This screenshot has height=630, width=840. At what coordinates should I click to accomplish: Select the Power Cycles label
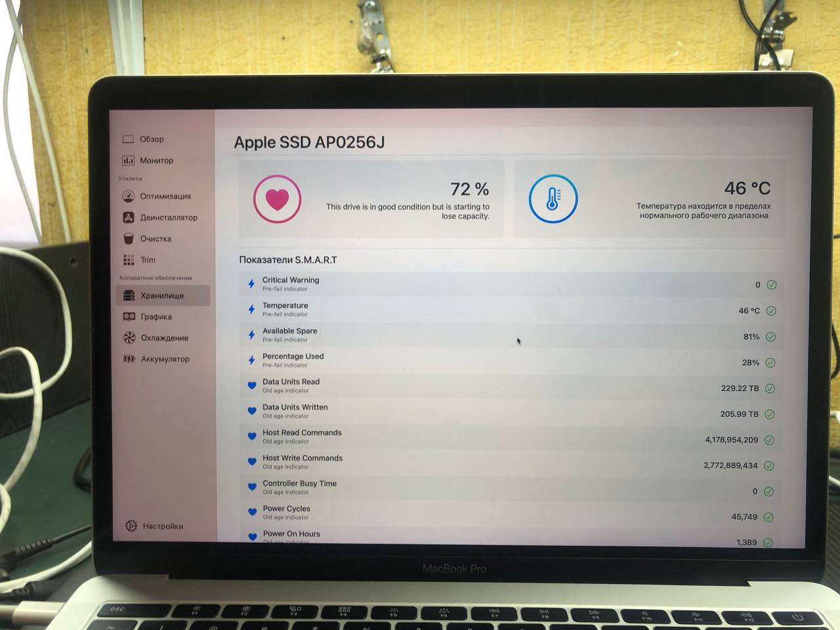287,509
